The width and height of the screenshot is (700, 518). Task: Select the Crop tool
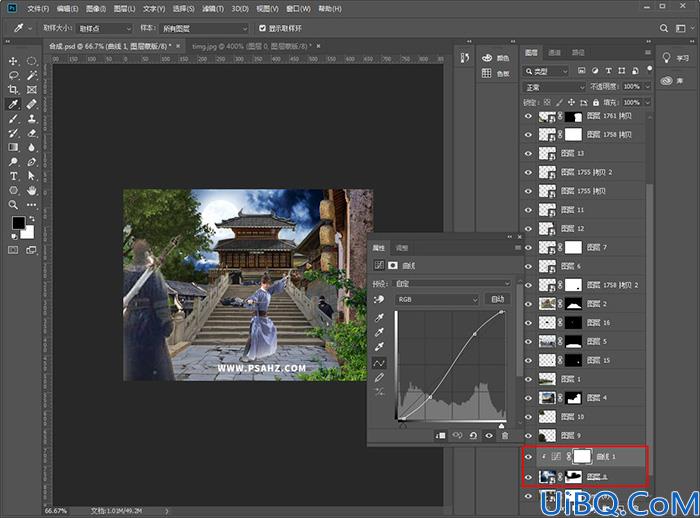13,90
